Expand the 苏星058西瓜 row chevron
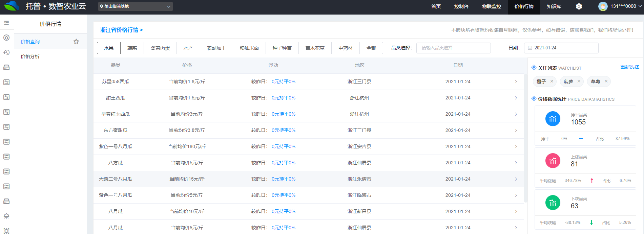 coord(516,81)
